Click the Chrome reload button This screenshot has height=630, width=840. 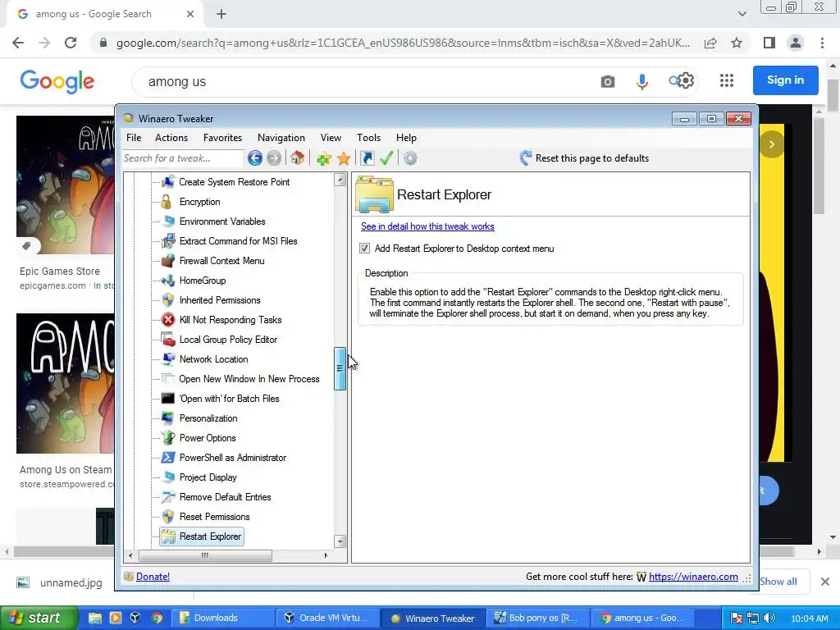click(x=71, y=43)
